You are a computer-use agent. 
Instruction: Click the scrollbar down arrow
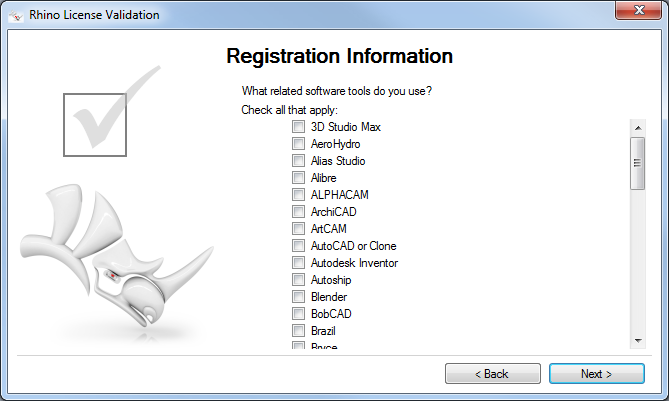coord(638,340)
